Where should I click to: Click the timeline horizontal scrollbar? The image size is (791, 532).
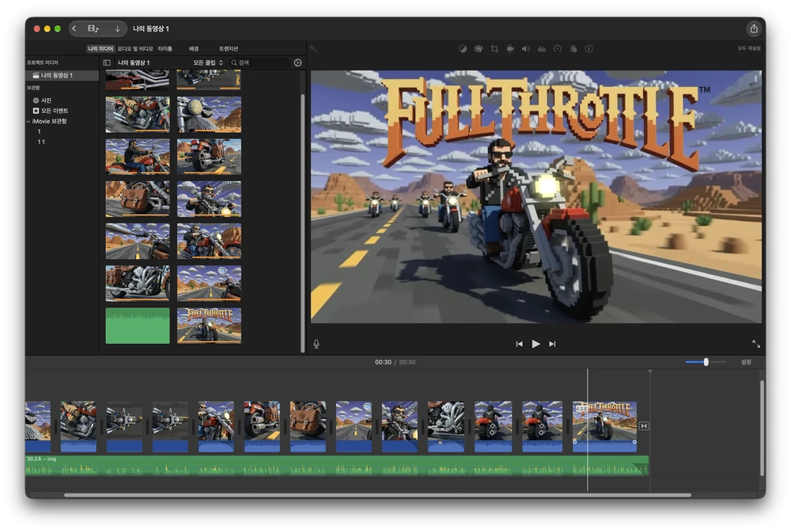pyautogui.click(x=377, y=495)
